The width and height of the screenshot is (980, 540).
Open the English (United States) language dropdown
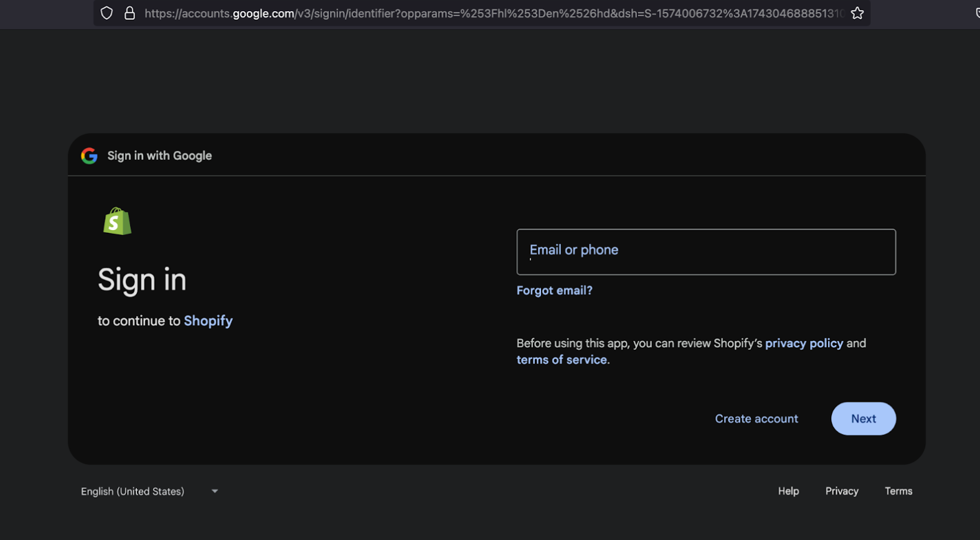tap(149, 491)
